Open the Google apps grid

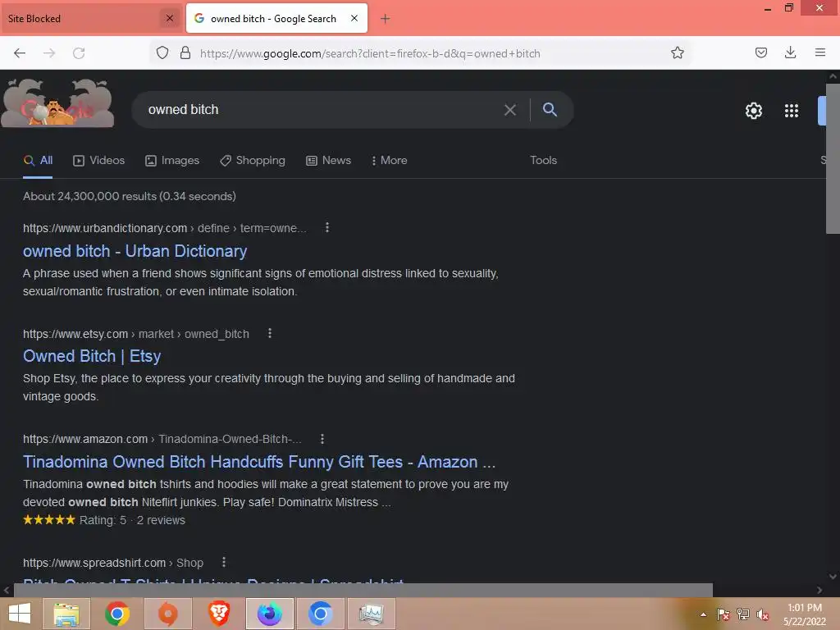(792, 111)
